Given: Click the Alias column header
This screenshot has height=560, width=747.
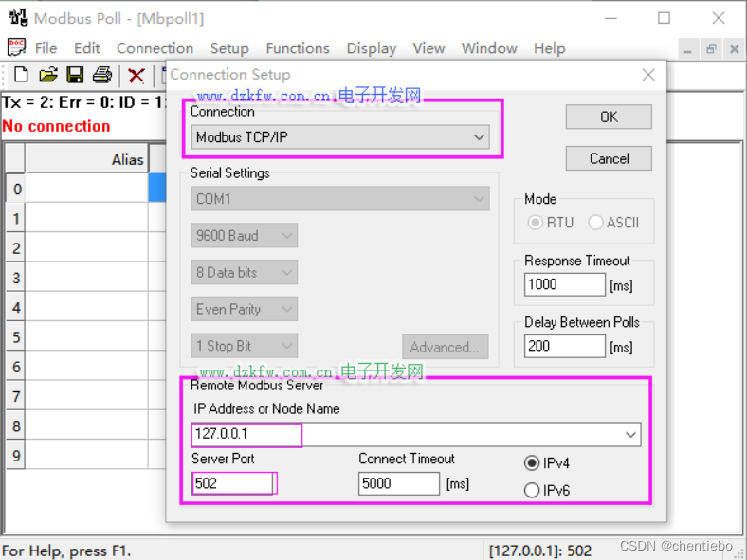Looking at the screenshot, I should click(86, 159).
